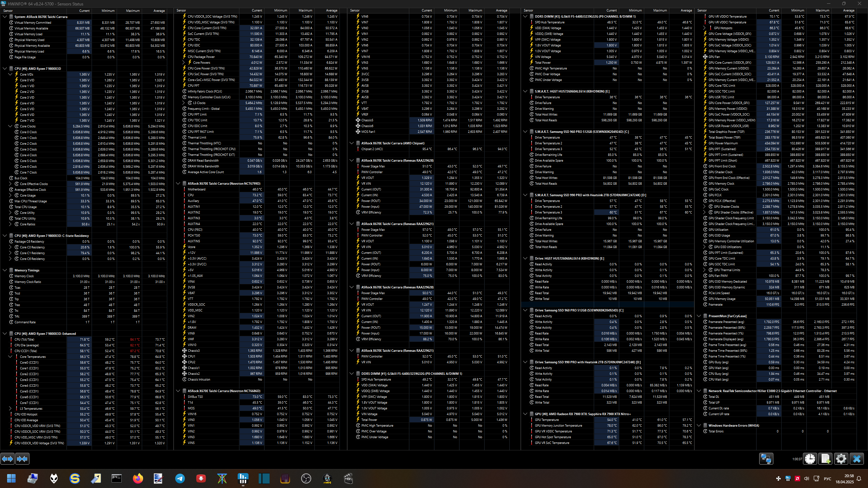Close sensors with the blue X icon
This screenshot has height=488, width=868.
[856, 459]
